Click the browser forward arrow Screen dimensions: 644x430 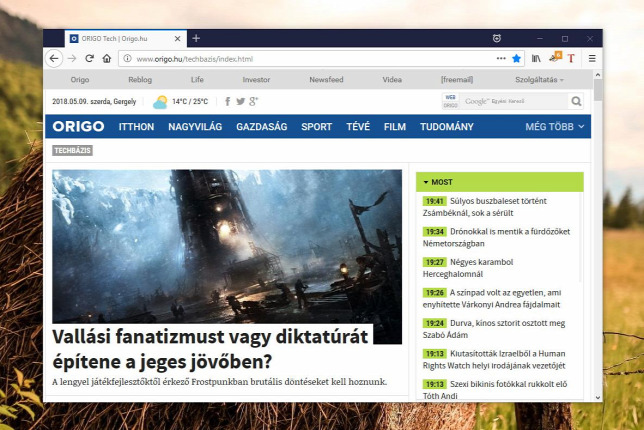[72, 59]
